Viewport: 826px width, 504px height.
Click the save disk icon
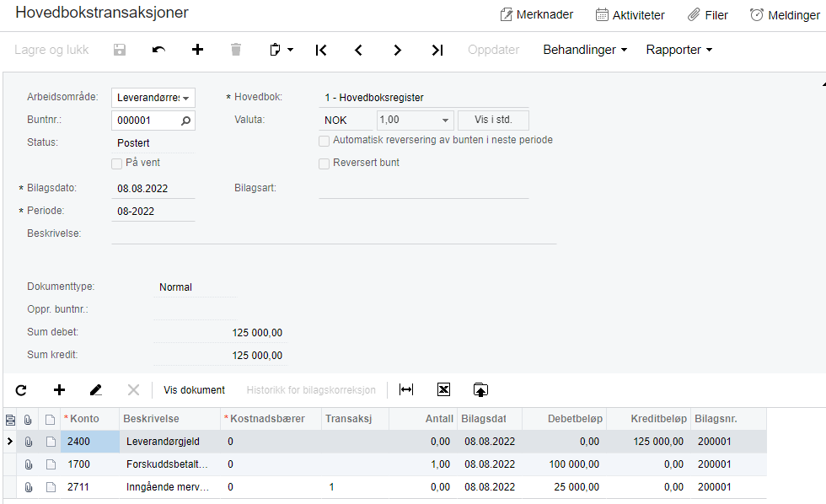pos(120,50)
